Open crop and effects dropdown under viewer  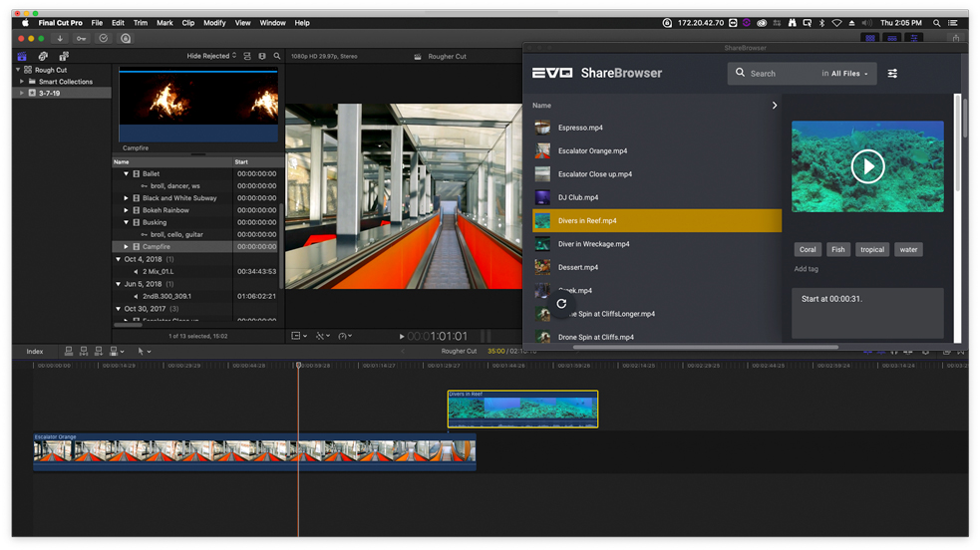click(x=322, y=336)
